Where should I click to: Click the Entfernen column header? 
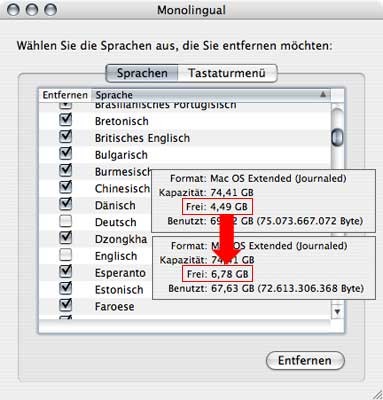65,95
